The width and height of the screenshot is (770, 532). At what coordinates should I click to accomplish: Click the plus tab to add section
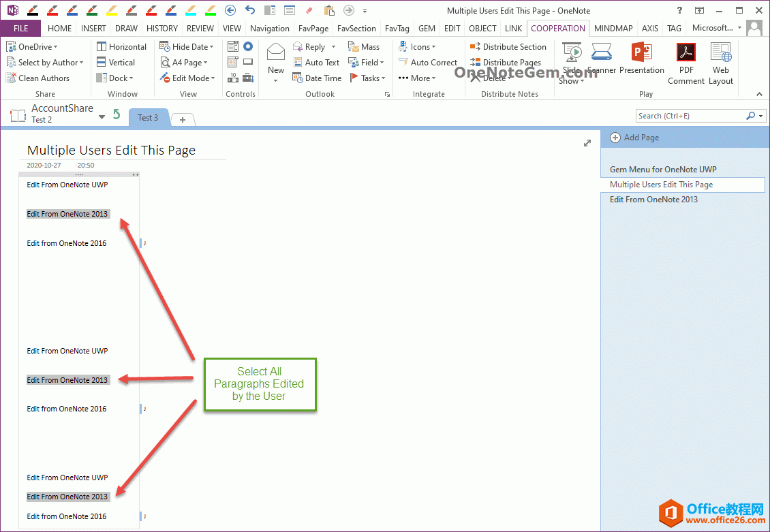pyautogui.click(x=183, y=119)
